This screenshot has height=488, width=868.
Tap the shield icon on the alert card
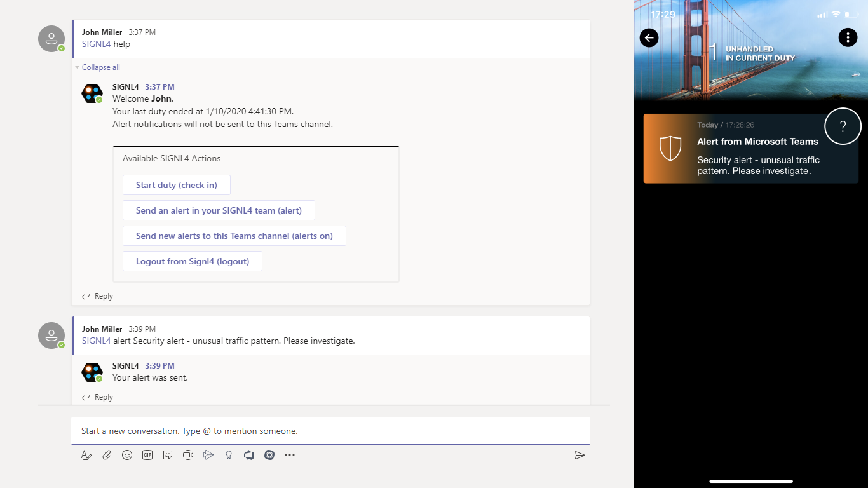coord(670,148)
